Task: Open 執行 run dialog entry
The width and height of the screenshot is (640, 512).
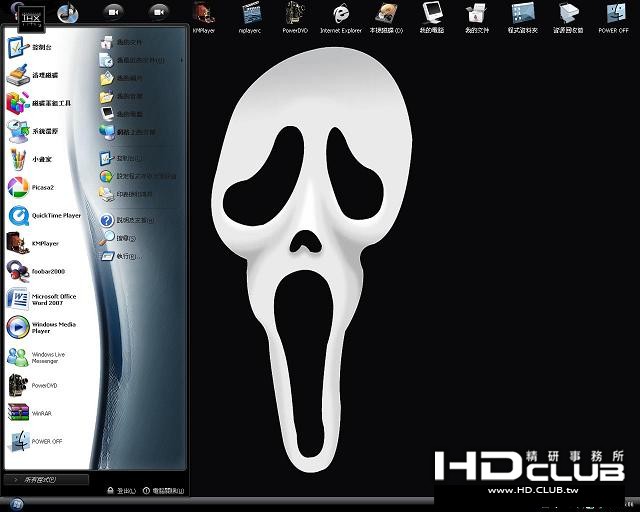Action: point(121,256)
